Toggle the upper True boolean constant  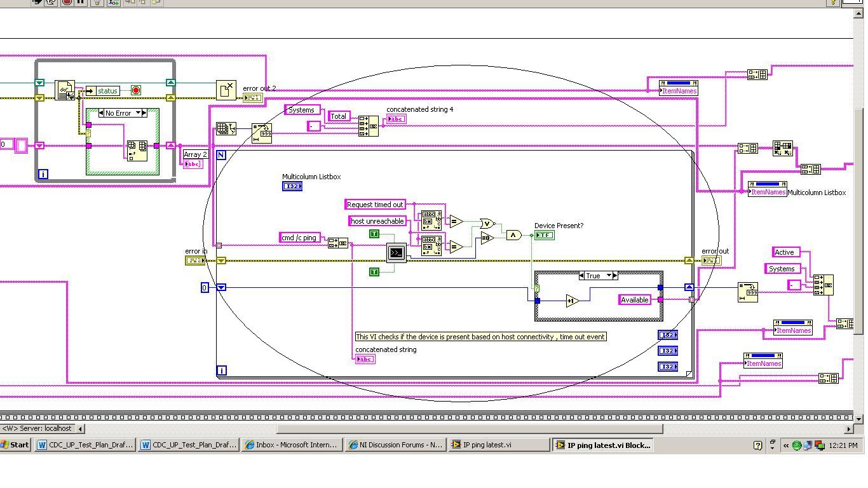[374, 234]
